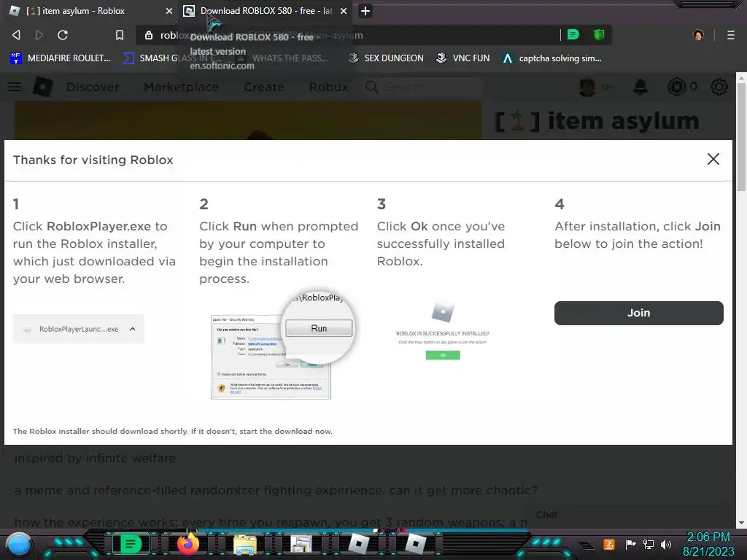Click the installer download hint text

[172, 431]
